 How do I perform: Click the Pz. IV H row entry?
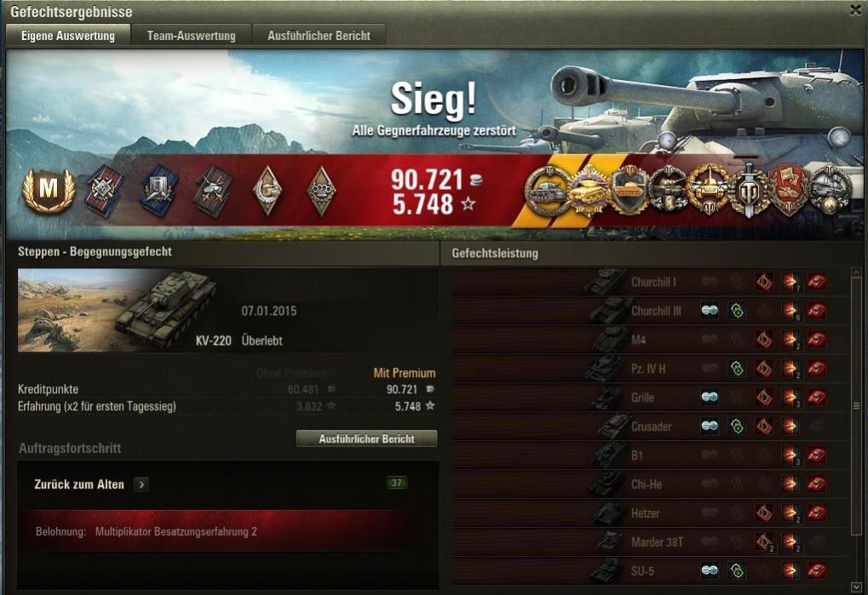point(651,369)
